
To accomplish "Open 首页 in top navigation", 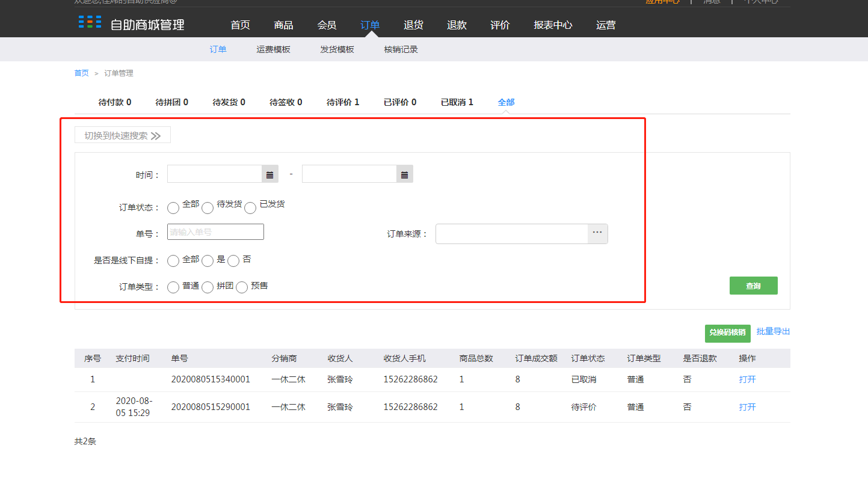I will click(240, 25).
